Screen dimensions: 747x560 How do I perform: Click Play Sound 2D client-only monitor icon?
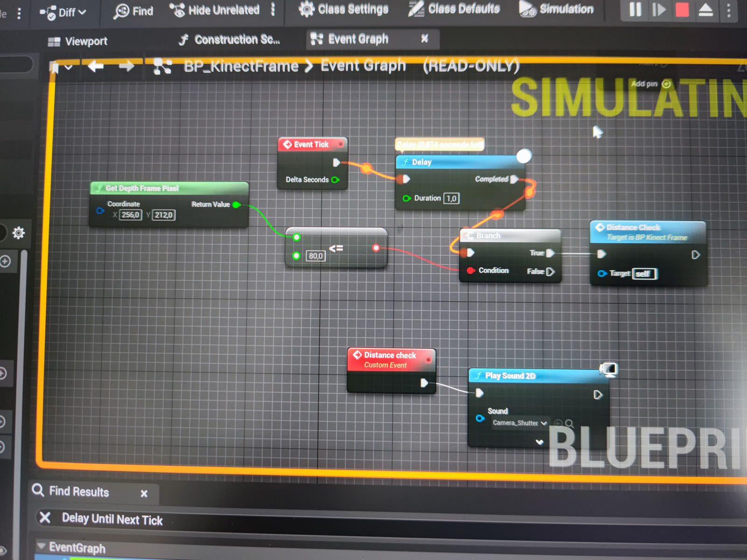pos(609,370)
